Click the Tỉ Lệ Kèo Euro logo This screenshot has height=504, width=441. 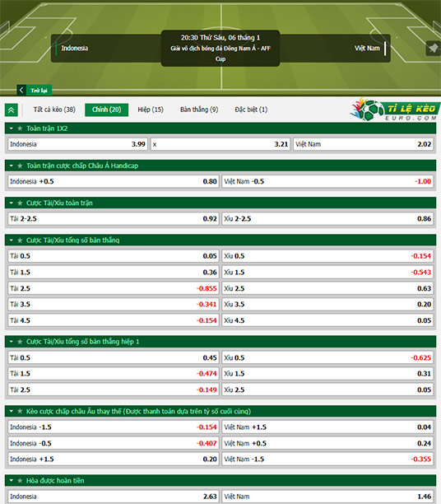(395, 110)
